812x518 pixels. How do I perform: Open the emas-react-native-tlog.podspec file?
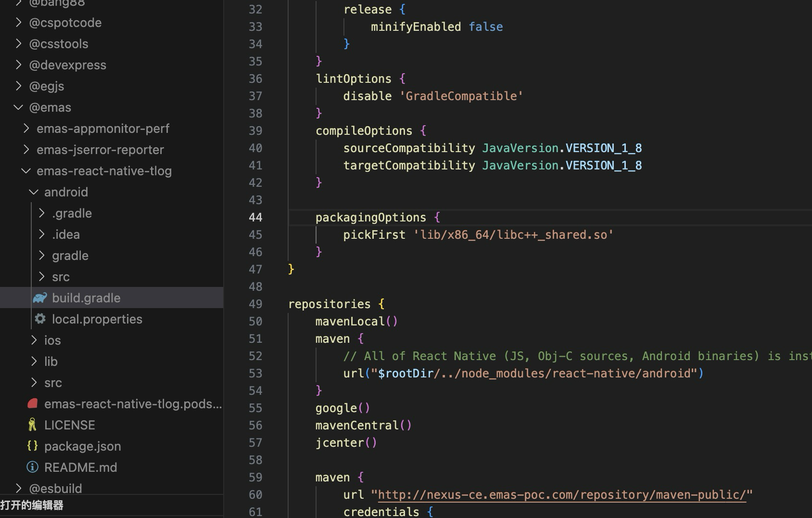pos(133,404)
